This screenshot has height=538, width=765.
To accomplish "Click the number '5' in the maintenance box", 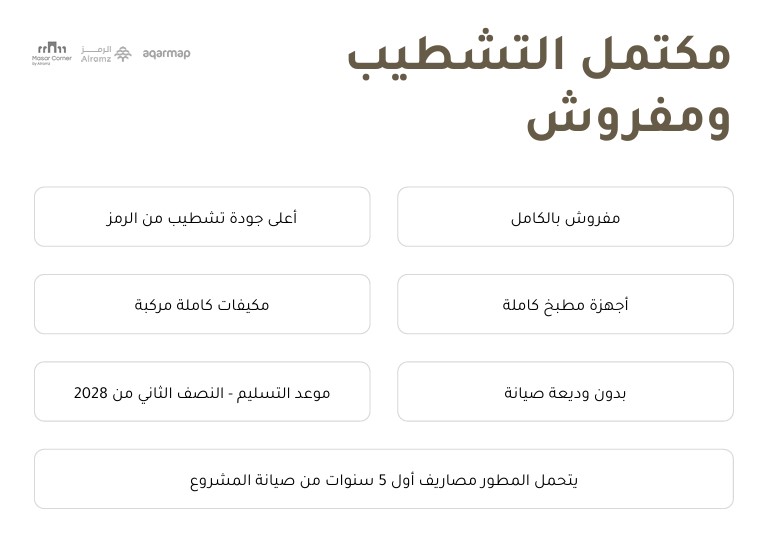I will coord(381,480).
